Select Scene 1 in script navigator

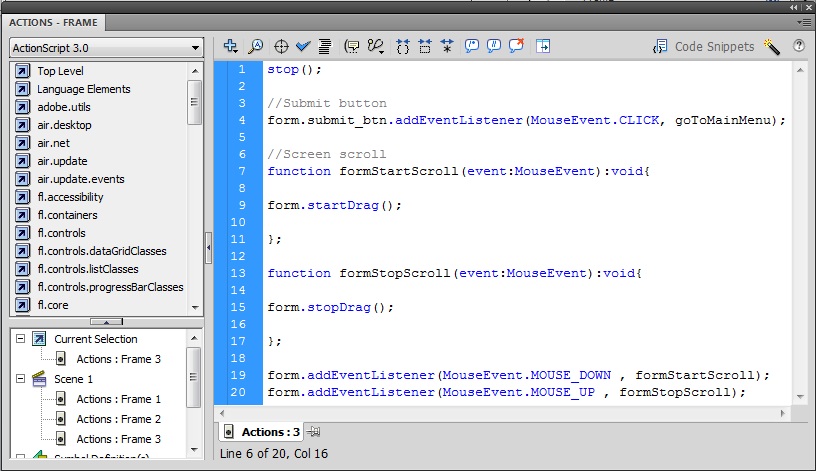coord(73,379)
